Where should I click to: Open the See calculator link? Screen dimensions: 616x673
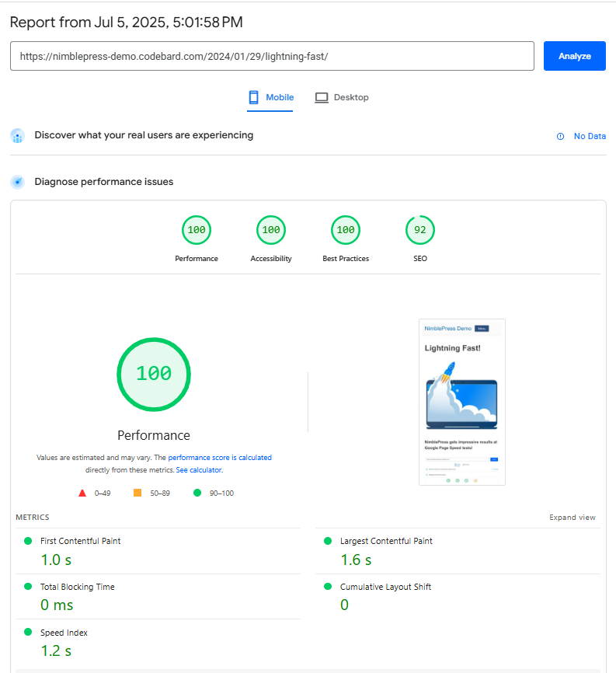point(199,470)
